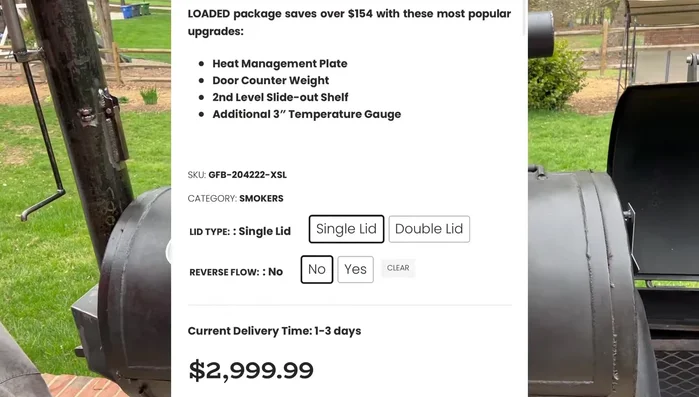The image size is (699, 397).
Task: Click the REVERSE FLOW label
Action: tap(224, 272)
